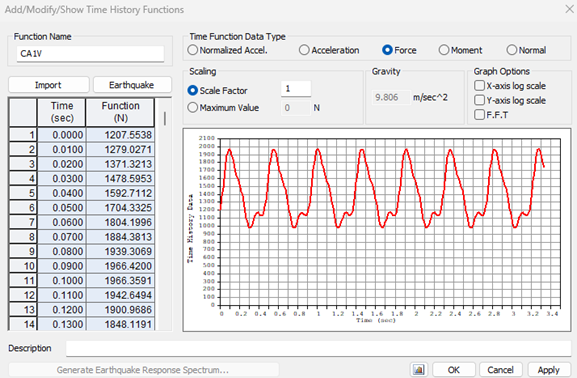Select function value 1939.3069

coord(120,251)
